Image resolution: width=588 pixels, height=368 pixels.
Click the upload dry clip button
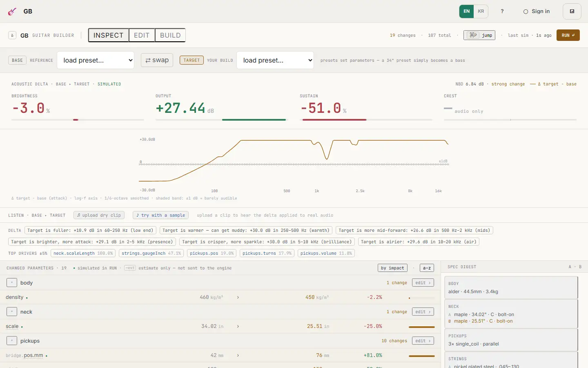[99, 215]
